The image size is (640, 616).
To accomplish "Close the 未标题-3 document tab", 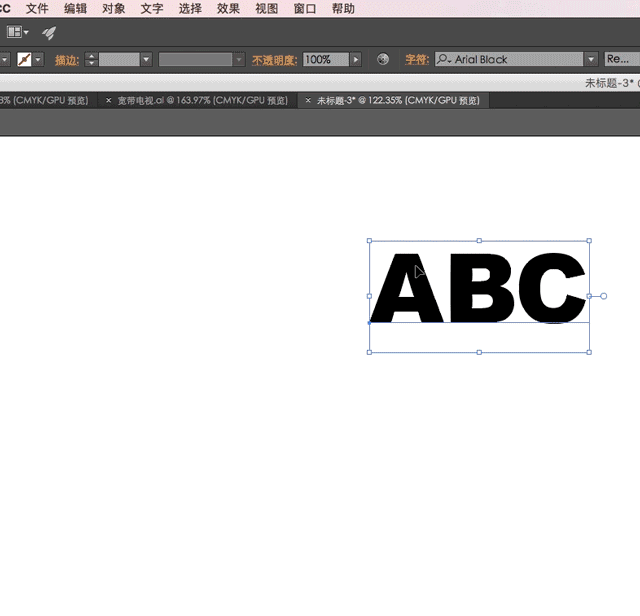I will point(308,100).
